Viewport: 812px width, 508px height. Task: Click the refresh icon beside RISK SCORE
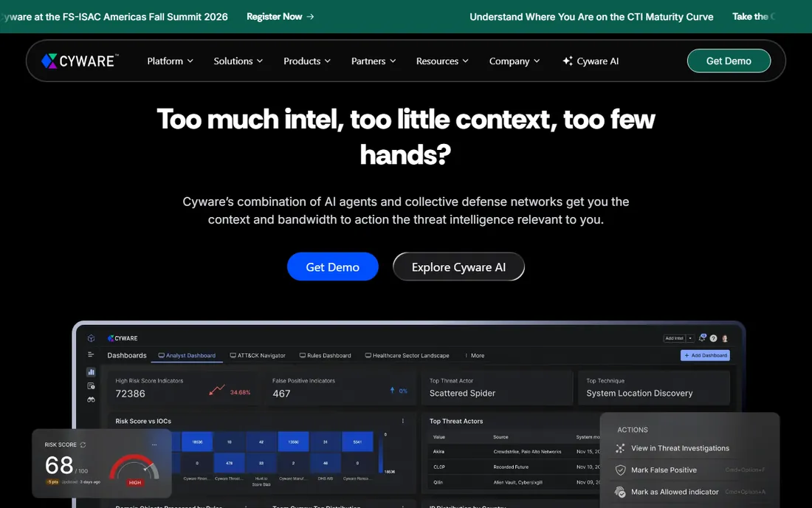click(x=83, y=444)
